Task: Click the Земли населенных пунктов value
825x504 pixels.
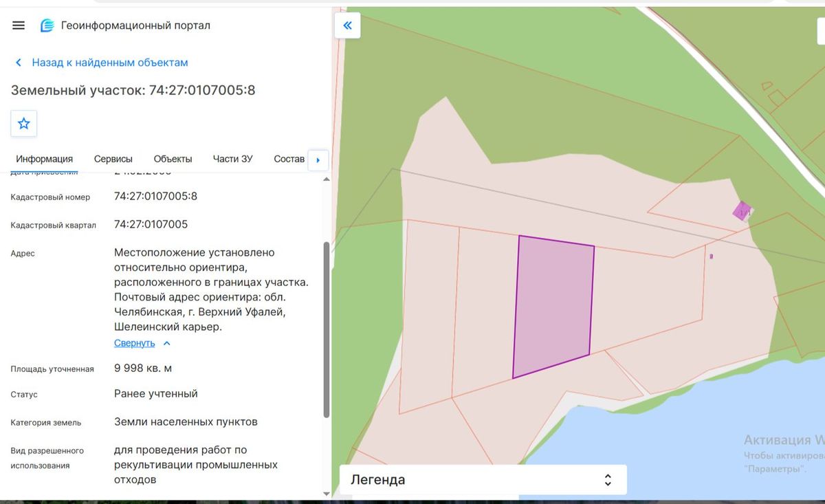Action: pos(186,422)
